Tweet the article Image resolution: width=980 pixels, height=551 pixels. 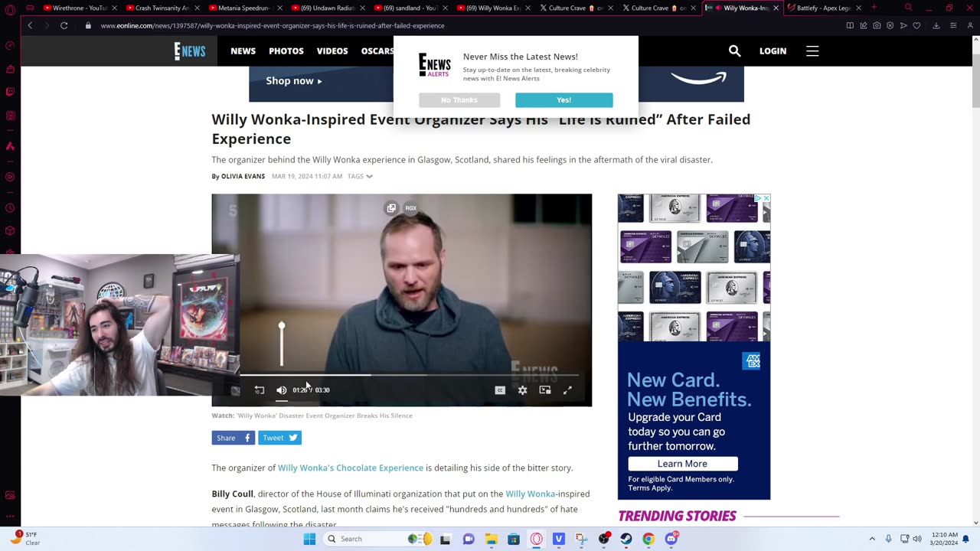(x=279, y=438)
